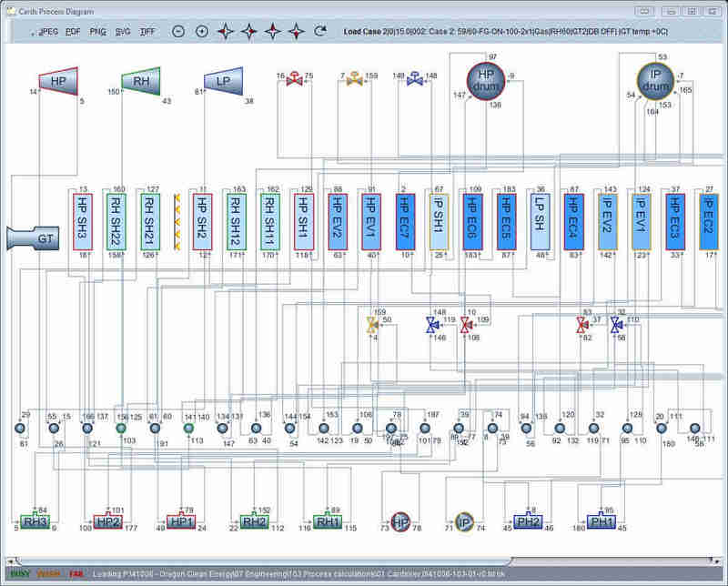Select the RH turbine symbol
Screen dimensions: 728x586
click(141, 81)
